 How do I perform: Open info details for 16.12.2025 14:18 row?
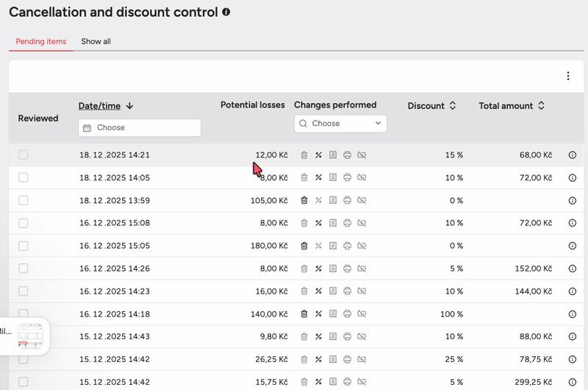[x=573, y=314]
